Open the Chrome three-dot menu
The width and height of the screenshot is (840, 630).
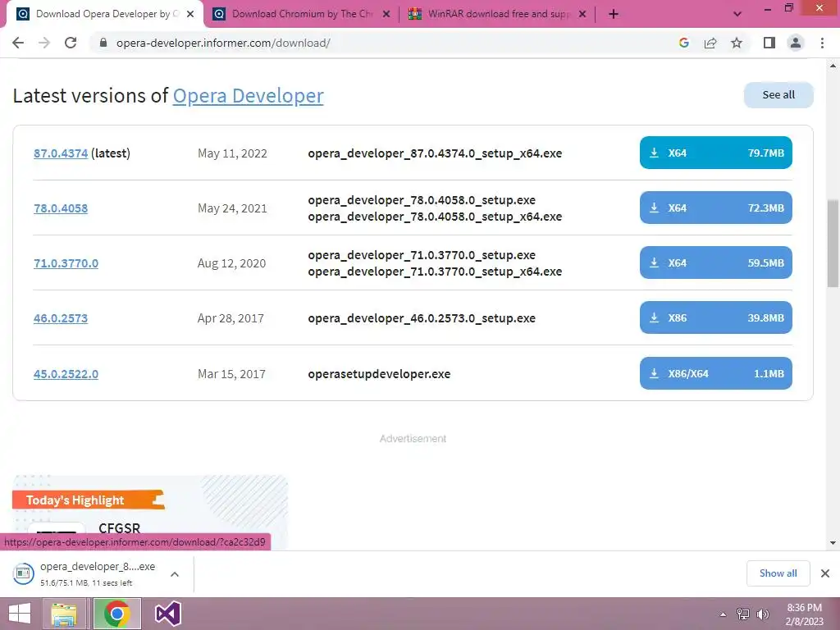click(822, 43)
